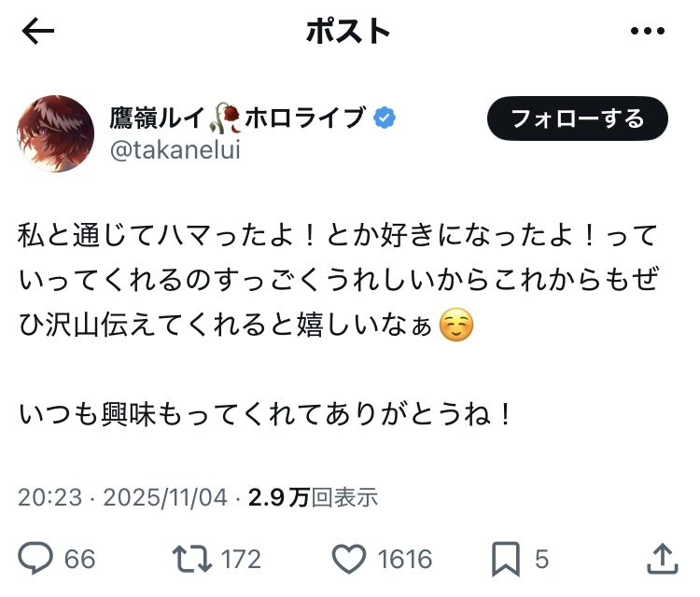Tap the ポスト header title
Screen dimensions: 700x597
(347, 32)
